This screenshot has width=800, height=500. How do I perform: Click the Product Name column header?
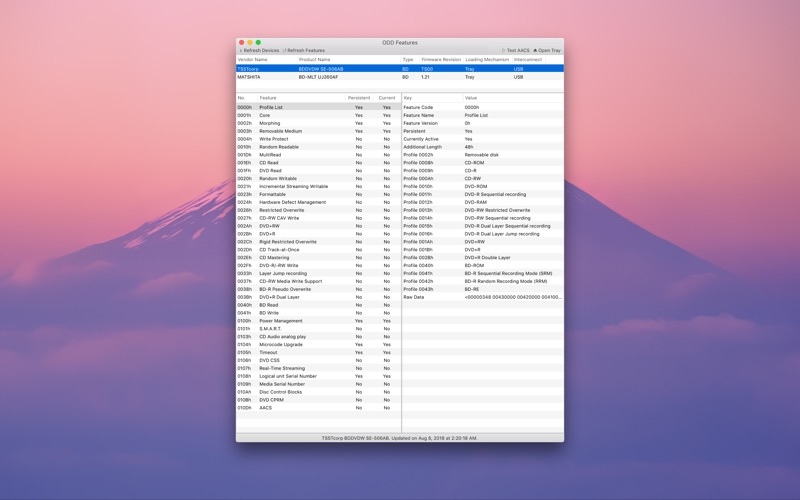pos(349,60)
